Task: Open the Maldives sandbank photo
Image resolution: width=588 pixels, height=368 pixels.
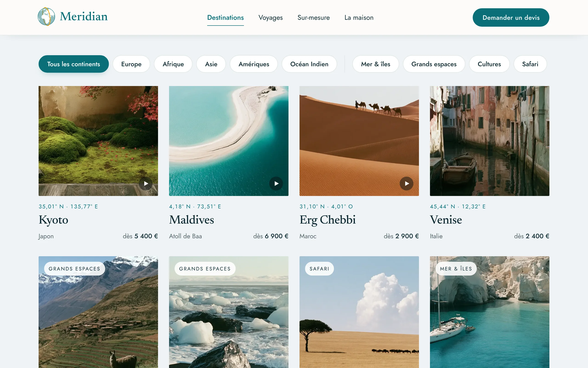Action: pos(229,141)
